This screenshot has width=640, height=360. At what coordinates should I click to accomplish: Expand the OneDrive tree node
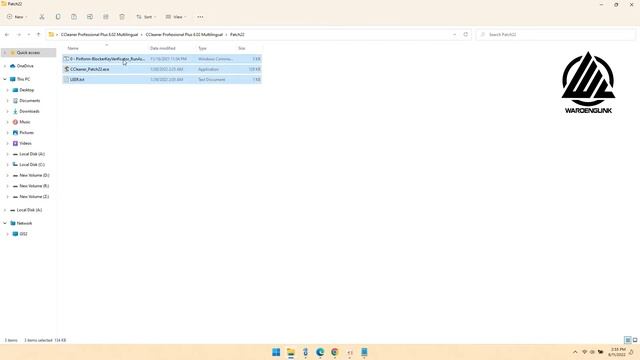pos(5,66)
